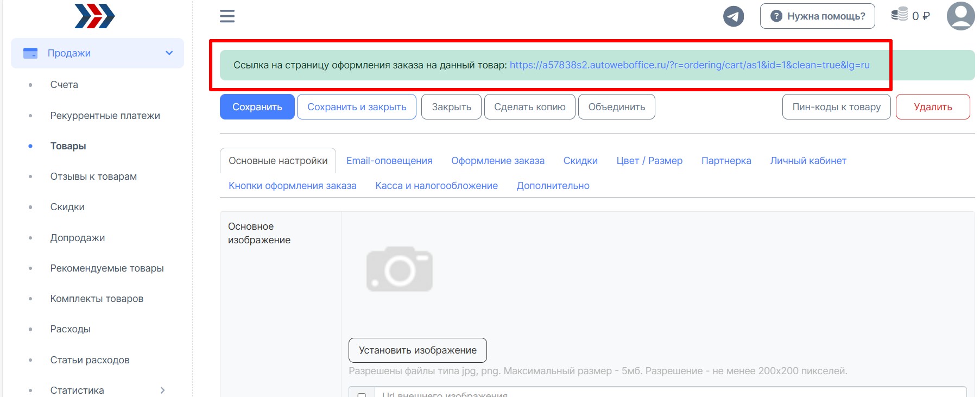The height and width of the screenshot is (397, 980).
Task: Open Отзывы к товарам menu item
Action: tap(93, 177)
